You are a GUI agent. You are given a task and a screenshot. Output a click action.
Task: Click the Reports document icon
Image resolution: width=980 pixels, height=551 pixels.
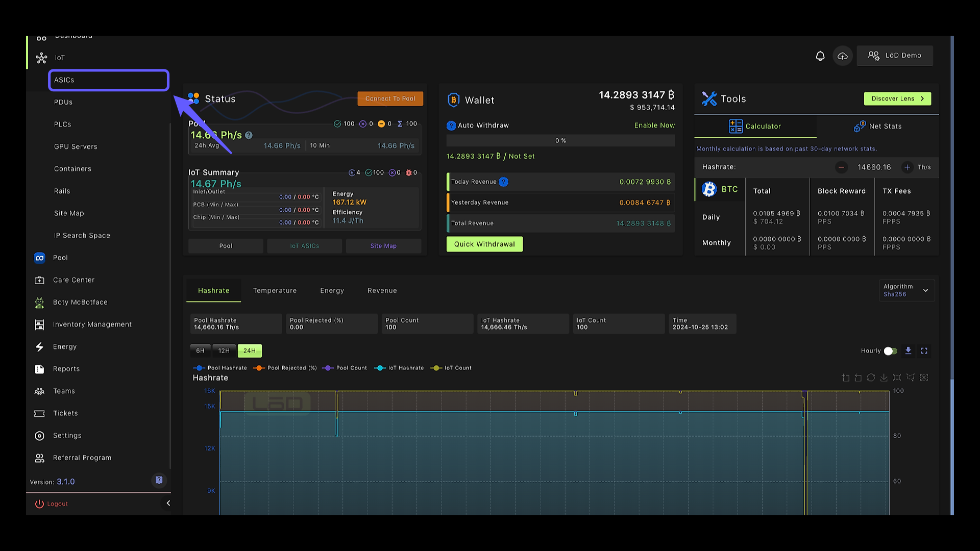pyautogui.click(x=39, y=369)
